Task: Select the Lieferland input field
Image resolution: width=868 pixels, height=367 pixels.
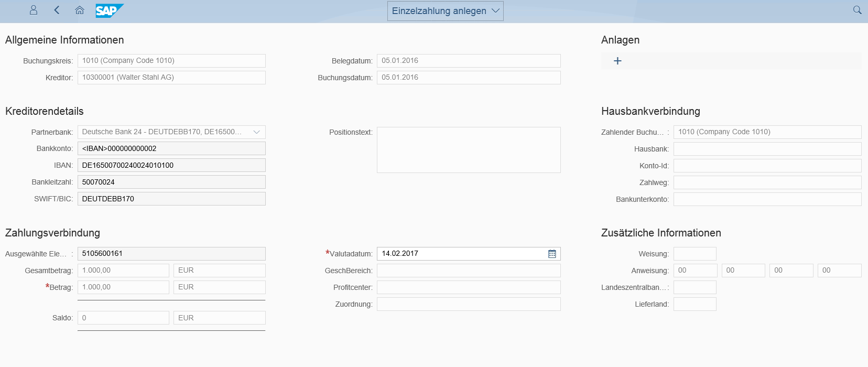Action: point(695,304)
